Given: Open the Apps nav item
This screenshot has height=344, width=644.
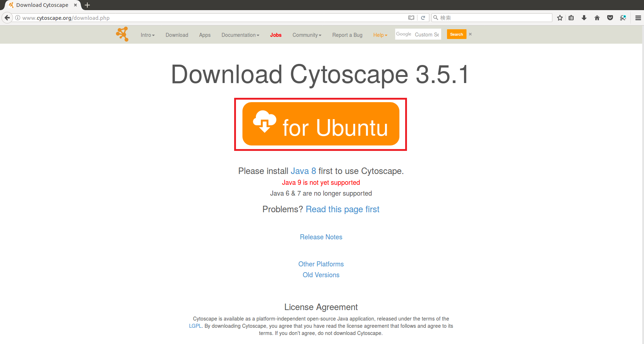Looking at the screenshot, I should (205, 35).
